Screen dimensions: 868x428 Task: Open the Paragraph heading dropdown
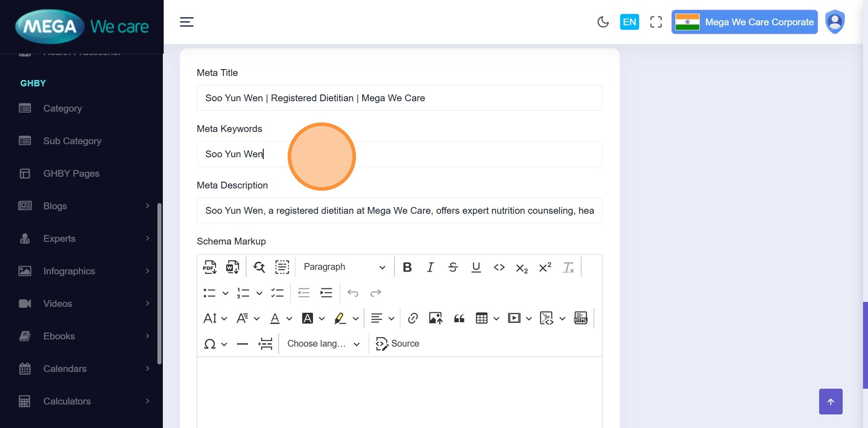pyautogui.click(x=344, y=267)
